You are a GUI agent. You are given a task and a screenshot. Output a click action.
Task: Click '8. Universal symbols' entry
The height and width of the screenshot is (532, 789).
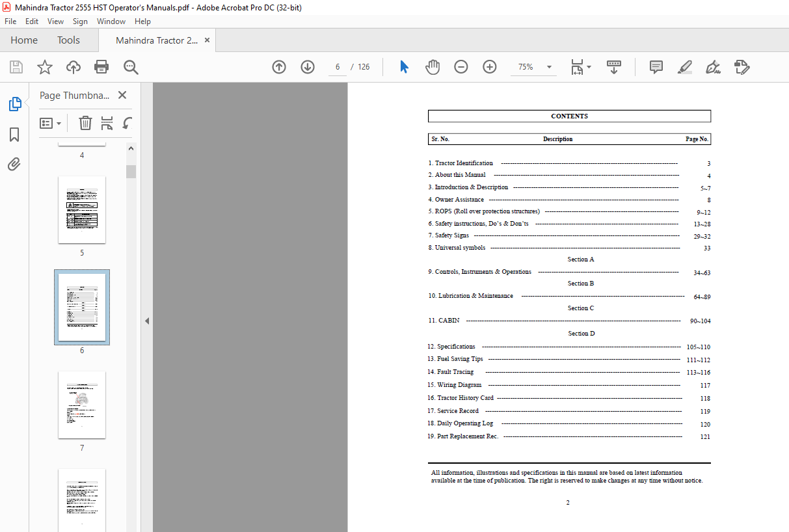coord(457,248)
